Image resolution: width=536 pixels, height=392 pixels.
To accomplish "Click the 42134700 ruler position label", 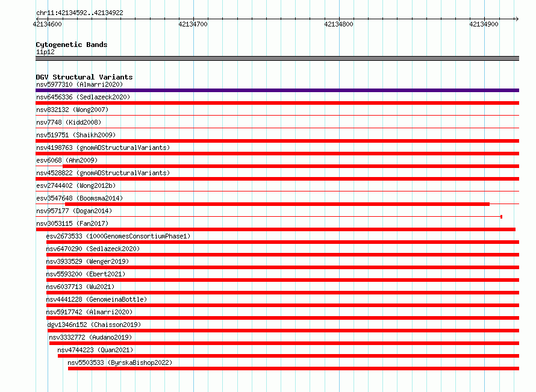I will [x=193, y=24].
